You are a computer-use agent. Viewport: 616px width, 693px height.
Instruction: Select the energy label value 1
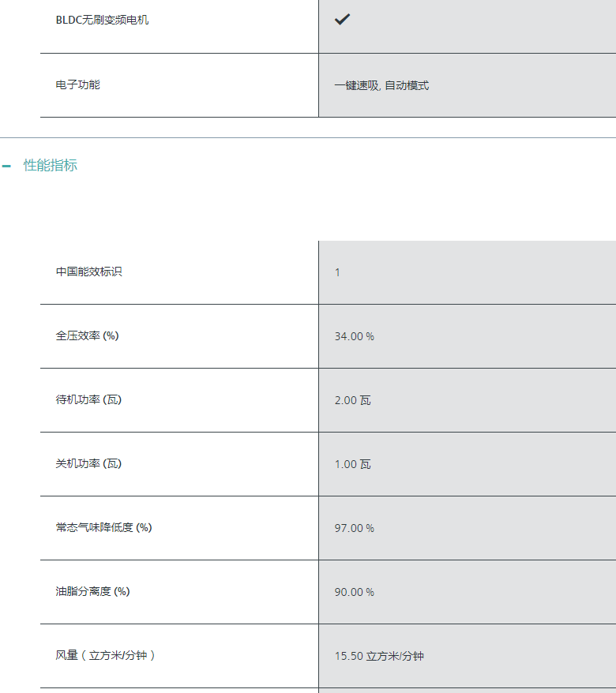[x=337, y=272]
